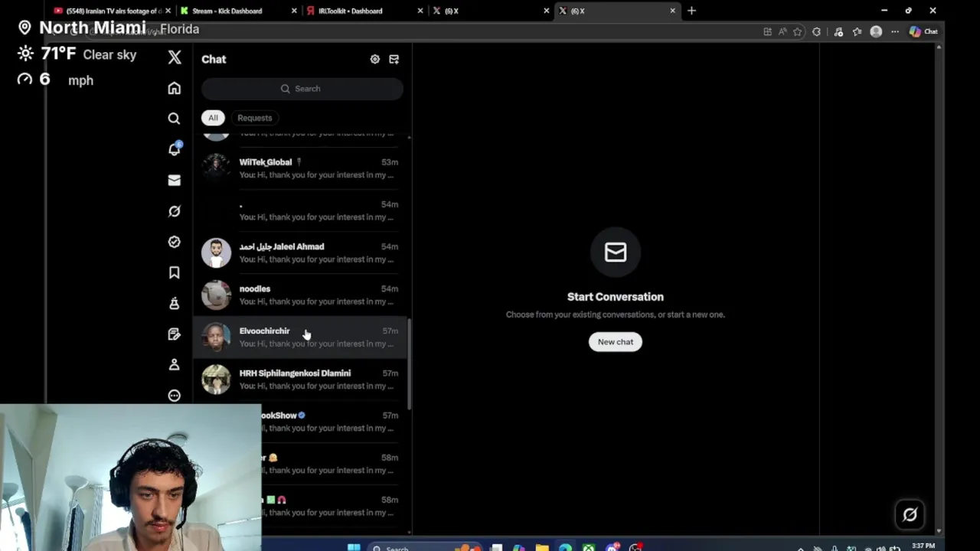Click sidebar icon below Bookmarks
This screenshot has height=551, width=980.
pyautogui.click(x=175, y=303)
